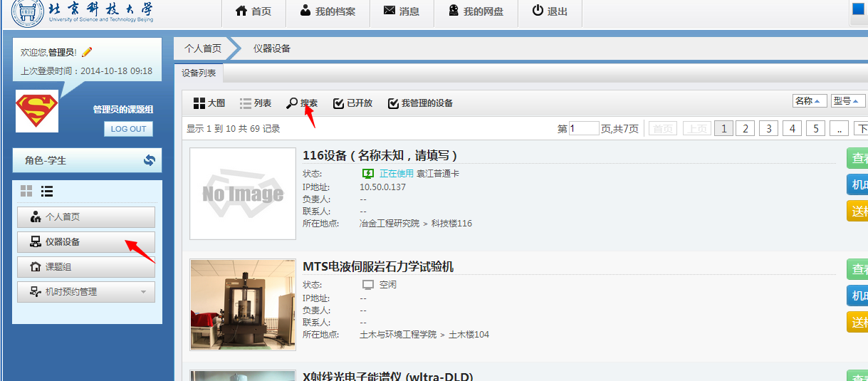
Task: Switch sidebar to grid view icon
Action: [26, 191]
